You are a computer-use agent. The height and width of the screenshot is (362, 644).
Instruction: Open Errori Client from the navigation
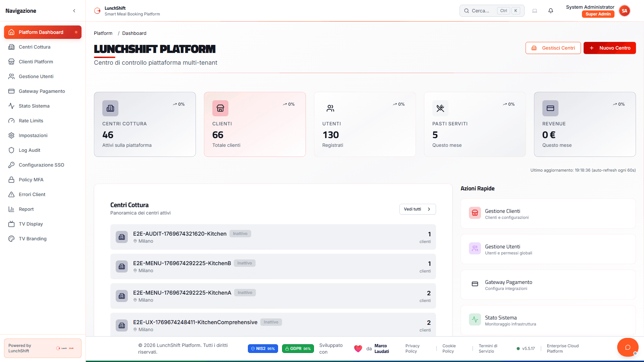(32, 194)
